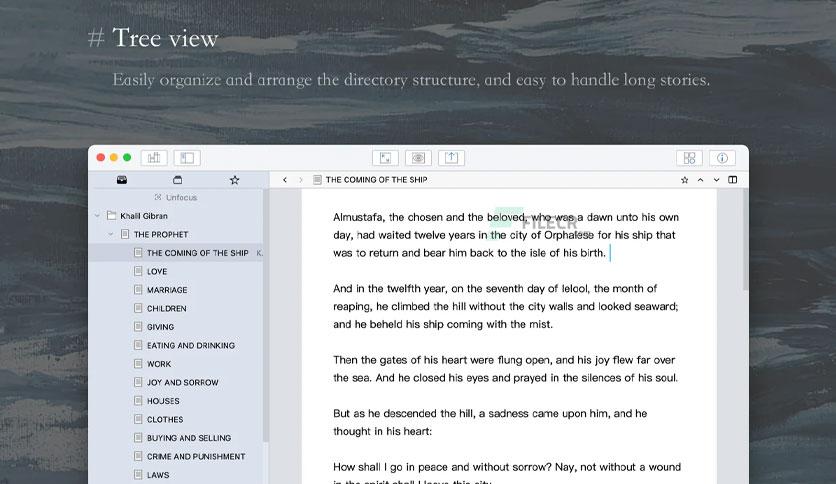Open the BUYING AND SELLING chapter
836x484 pixels.
176,438
